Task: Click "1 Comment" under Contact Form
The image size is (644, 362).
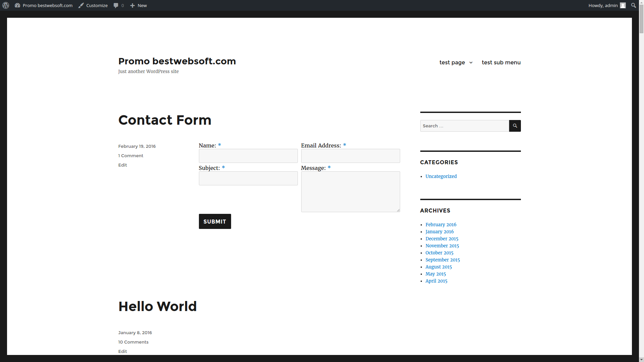Action: (130, 156)
